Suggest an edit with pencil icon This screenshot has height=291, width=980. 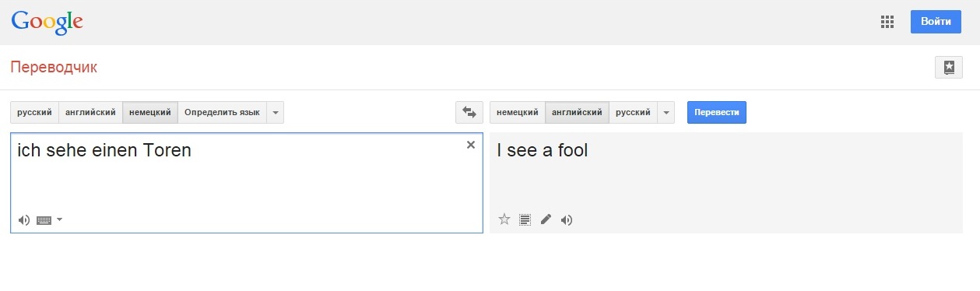coord(546,219)
